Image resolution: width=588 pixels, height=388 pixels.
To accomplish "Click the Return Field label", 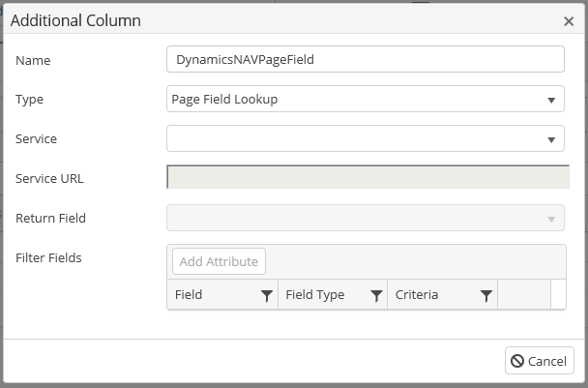I will click(x=50, y=218).
